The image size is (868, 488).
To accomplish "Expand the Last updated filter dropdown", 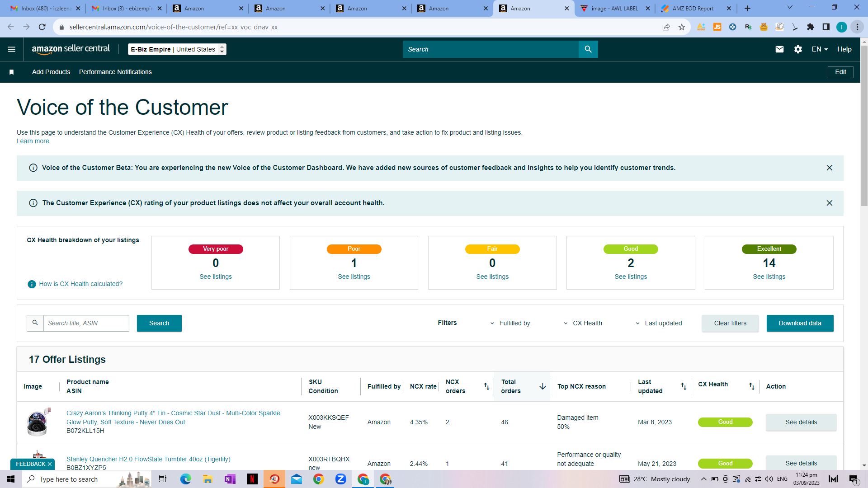I will 659,323.
